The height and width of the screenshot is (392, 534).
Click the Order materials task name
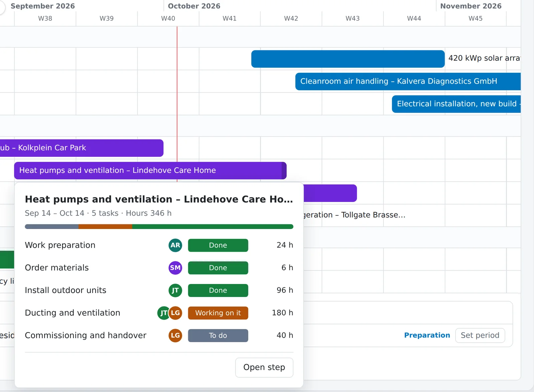point(57,268)
